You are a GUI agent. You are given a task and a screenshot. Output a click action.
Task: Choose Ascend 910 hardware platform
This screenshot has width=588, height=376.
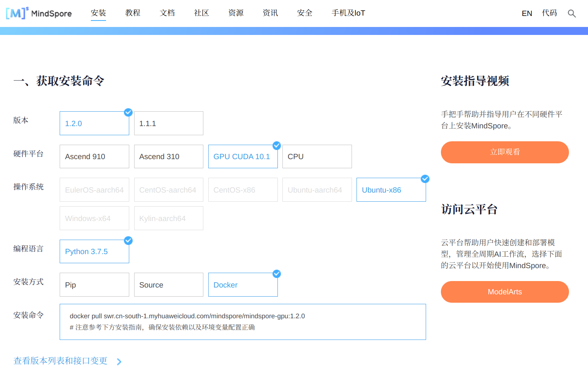tap(94, 156)
